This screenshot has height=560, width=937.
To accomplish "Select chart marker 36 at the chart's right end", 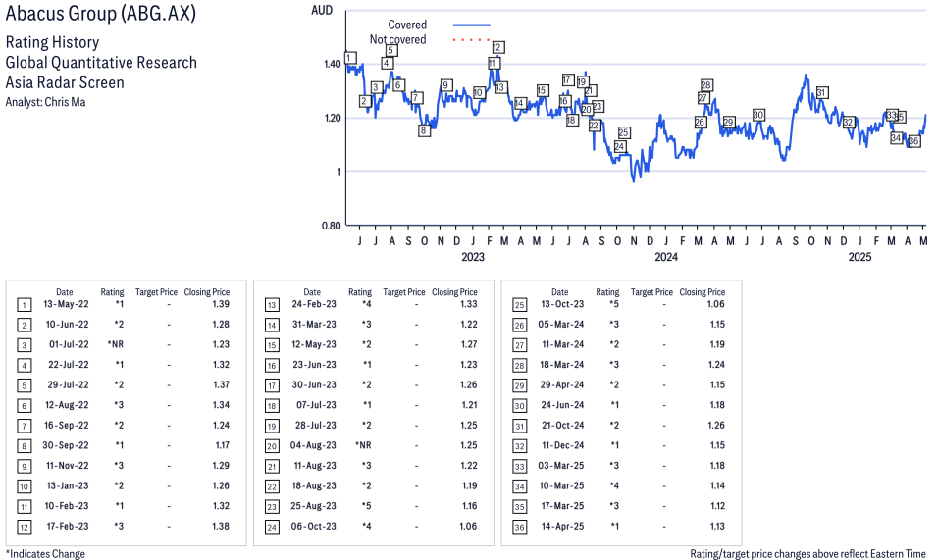I will pyautogui.click(x=913, y=141).
